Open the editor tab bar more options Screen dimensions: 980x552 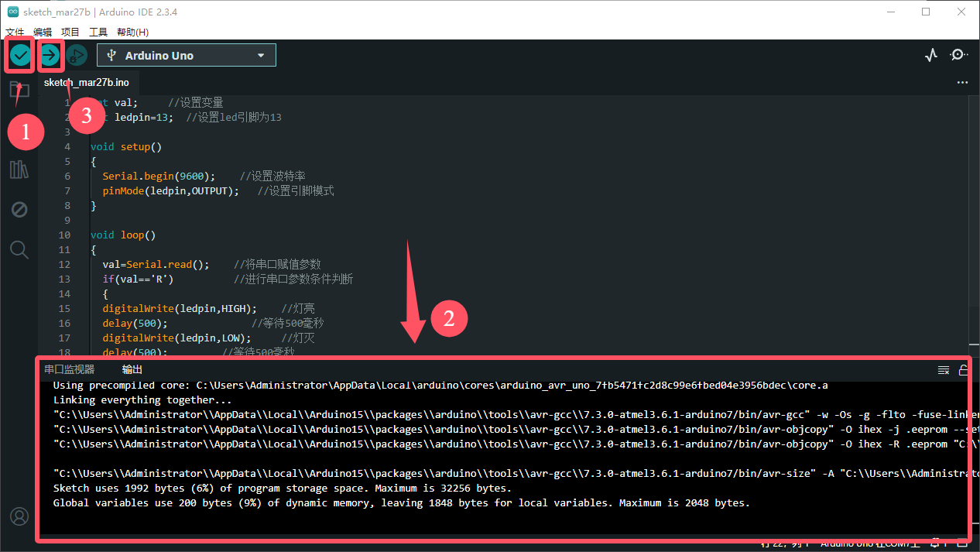[962, 82]
